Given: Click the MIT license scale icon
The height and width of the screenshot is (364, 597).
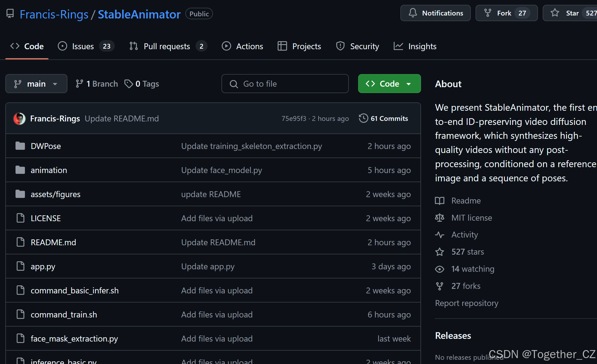Looking at the screenshot, I should [x=439, y=218].
